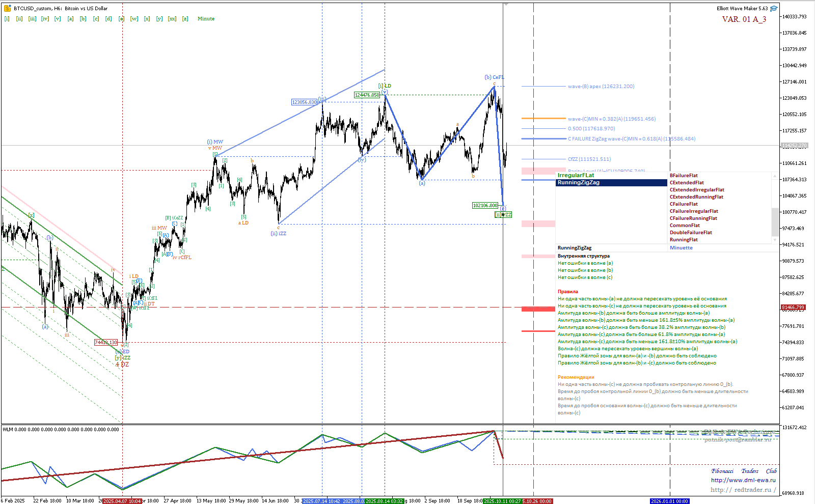Viewport: 815px width, 504px height.
Task: Choose DoubleFailureFlat from the model list
Action: [691, 233]
